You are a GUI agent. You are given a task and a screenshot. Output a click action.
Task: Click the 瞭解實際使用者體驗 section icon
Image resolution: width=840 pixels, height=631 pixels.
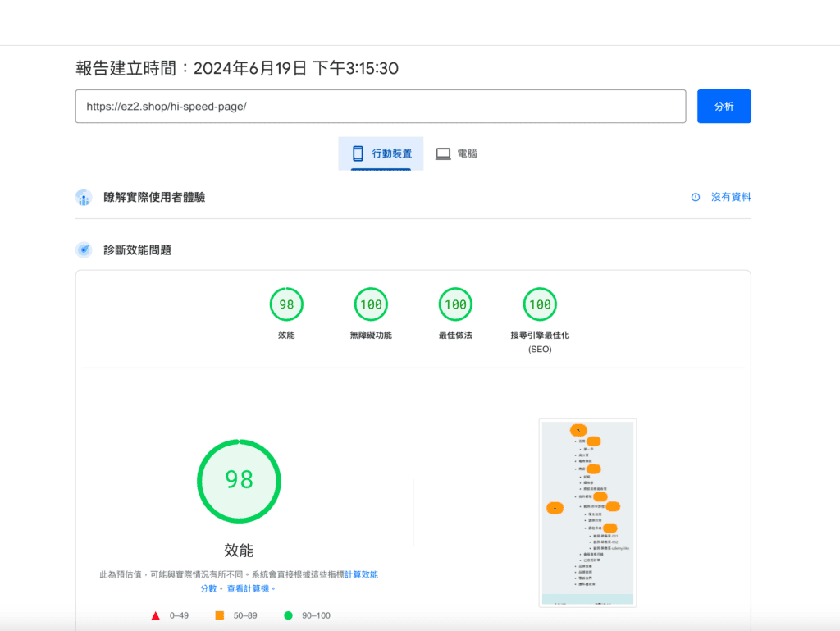click(x=83, y=197)
